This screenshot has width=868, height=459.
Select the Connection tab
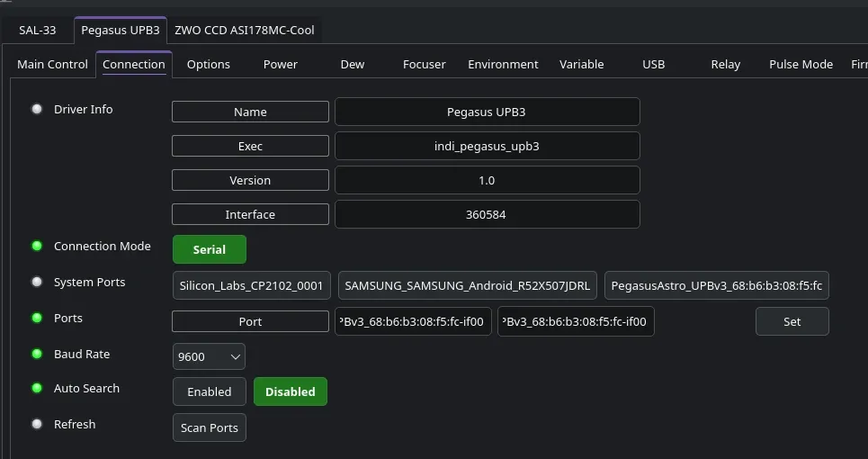[134, 64]
